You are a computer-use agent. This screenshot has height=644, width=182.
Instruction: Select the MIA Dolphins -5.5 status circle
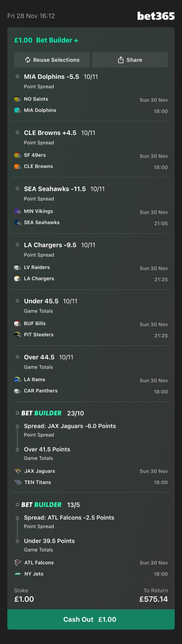coord(17,76)
